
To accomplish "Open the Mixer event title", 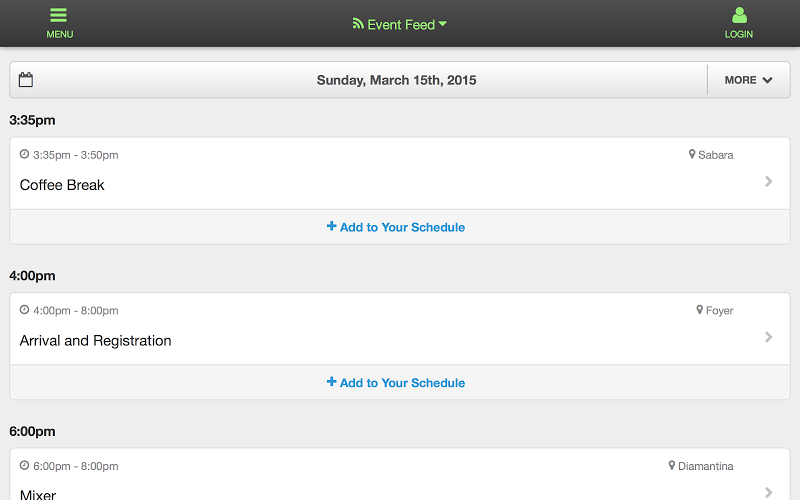I will (x=38, y=494).
